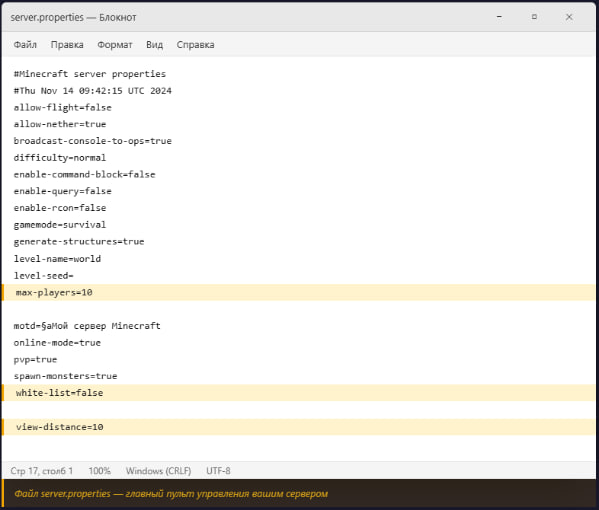The height and width of the screenshot is (510, 599).
Task: Click the difficulty=normal line
Action: (x=60, y=158)
